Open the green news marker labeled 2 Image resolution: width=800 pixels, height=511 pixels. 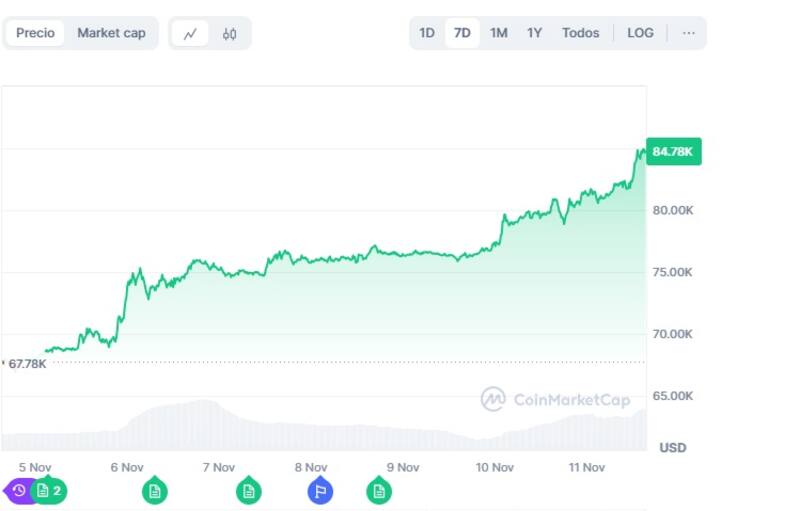49,490
